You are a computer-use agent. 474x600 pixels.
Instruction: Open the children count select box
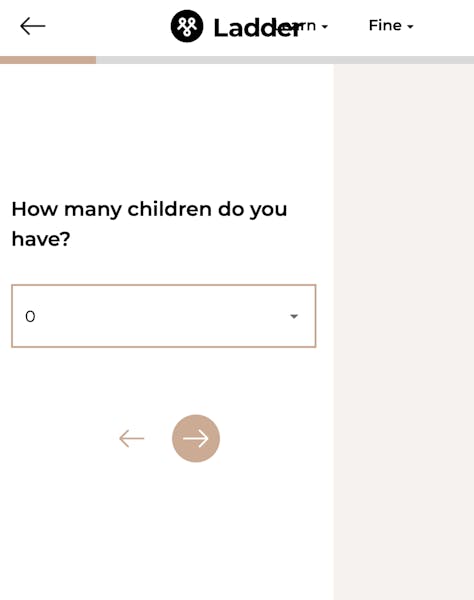164,316
